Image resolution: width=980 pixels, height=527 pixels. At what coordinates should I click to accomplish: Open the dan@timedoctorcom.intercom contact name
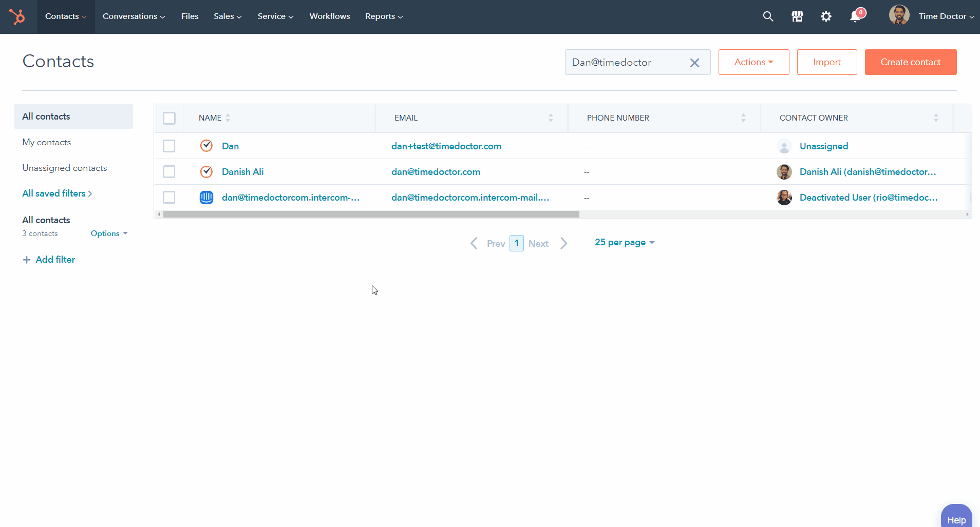pos(291,198)
